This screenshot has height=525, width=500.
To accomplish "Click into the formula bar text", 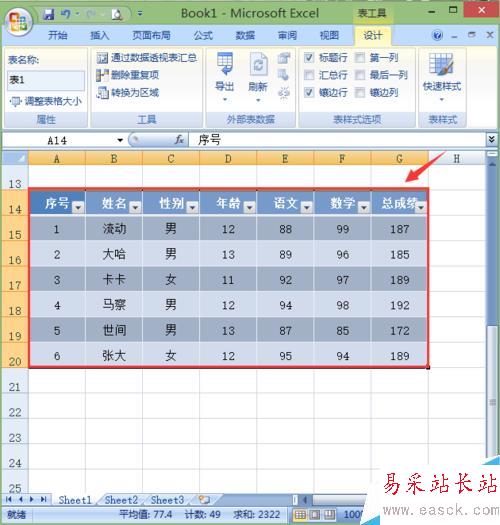I will pos(337,140).
